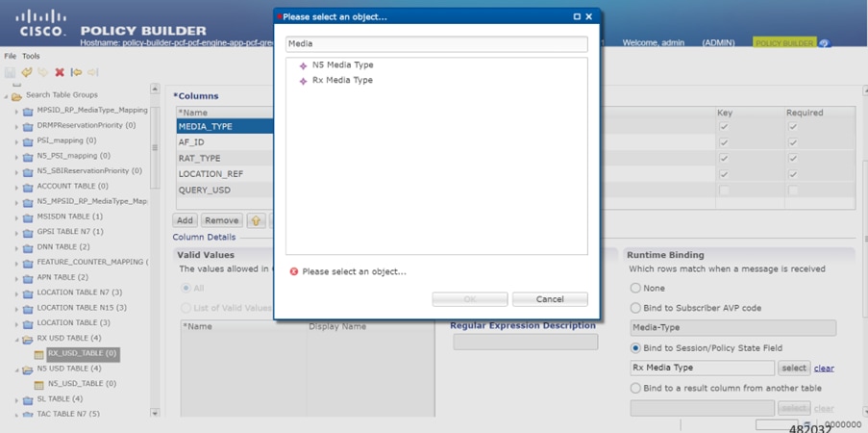Click the SL TABLE folder icon

(x=28, y=399)
